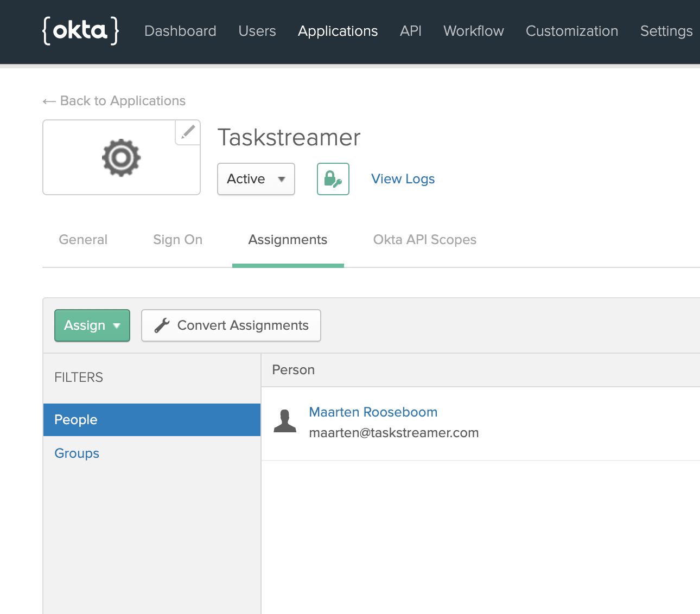Select the People filter
The image size is (700, 614).
coord(152,420)
